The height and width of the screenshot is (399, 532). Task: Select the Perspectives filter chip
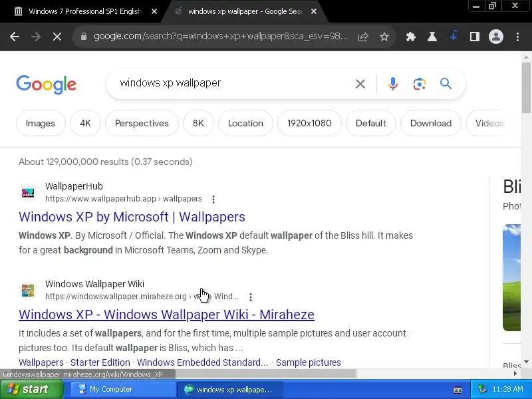tap(142, 123)
